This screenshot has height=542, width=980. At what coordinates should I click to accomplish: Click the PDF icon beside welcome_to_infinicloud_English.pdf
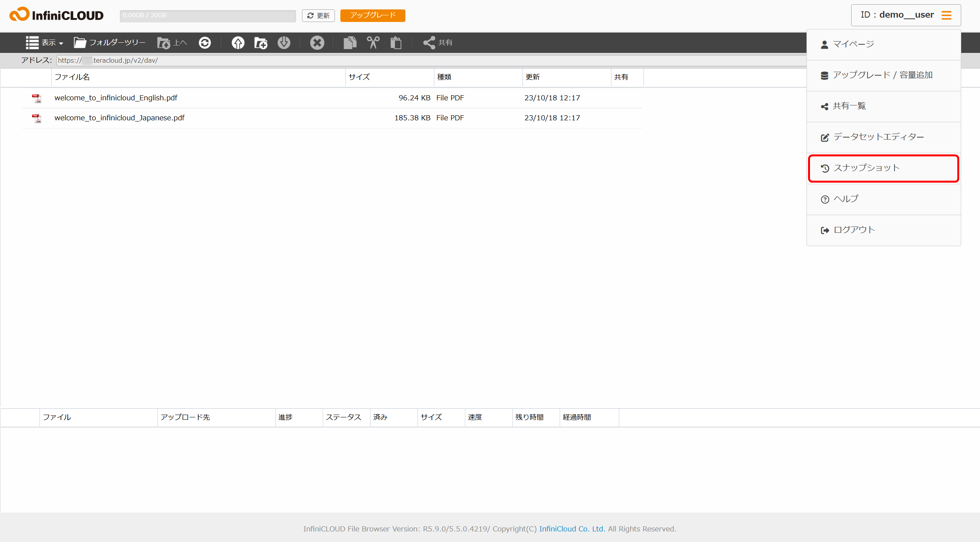click(36, 98)
